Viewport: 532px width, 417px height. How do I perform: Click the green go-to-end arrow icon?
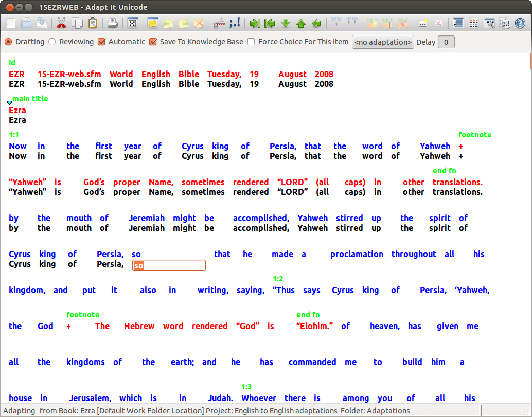[x=254, y=23]
